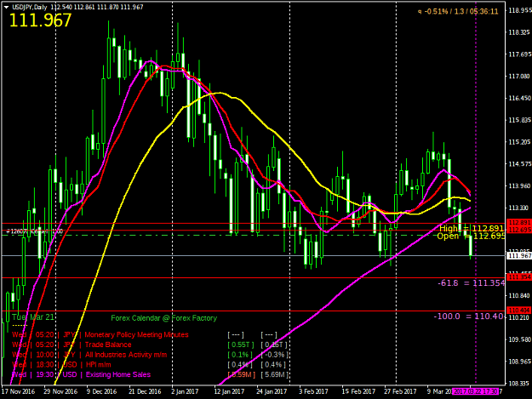Image resolution: width=532 pixels, height=399 pixels.
Task: Select the magenta 2017.03.22 17:30 time marker
Action: pos(477,391)
